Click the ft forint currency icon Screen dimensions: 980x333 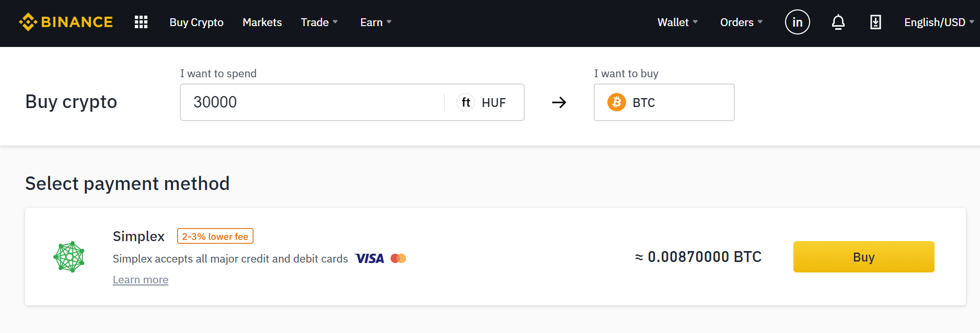pos(466,102)
